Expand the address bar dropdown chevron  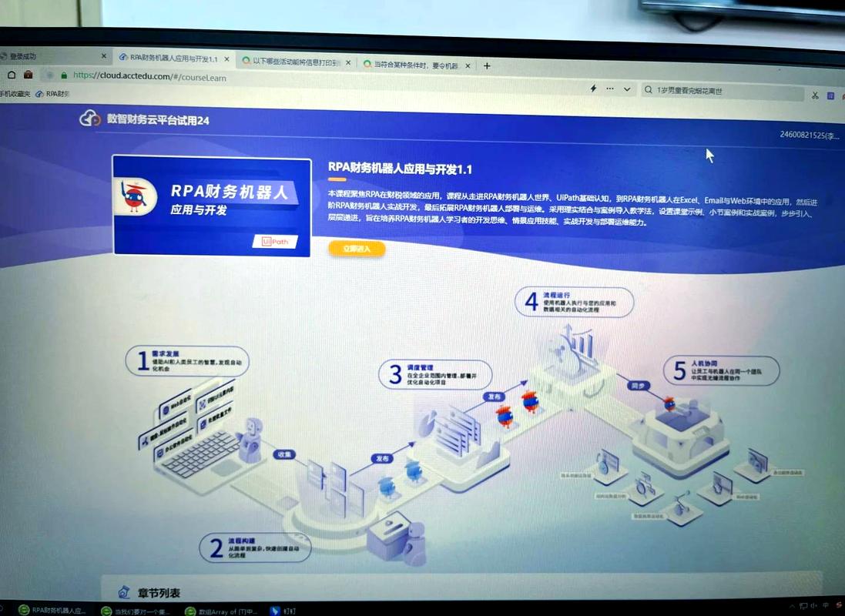(x=627, y=89)
